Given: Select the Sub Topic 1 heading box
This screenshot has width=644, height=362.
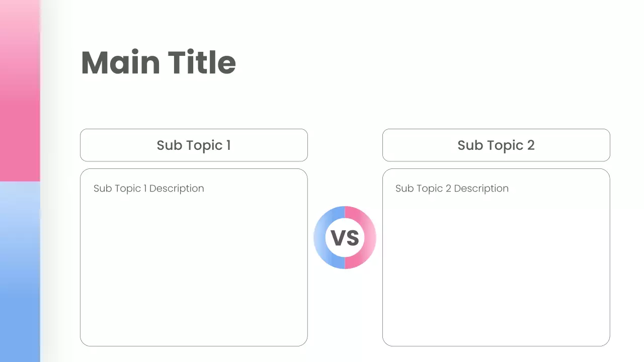Looking at the screenshot, I should [194, 145].
